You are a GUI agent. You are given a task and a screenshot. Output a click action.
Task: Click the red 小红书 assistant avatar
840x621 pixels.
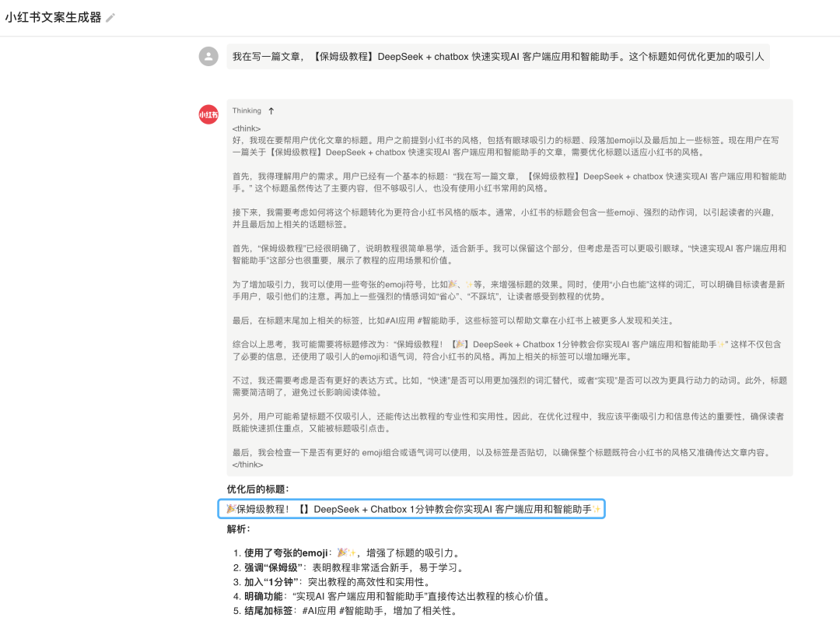[x=208, y=114]
